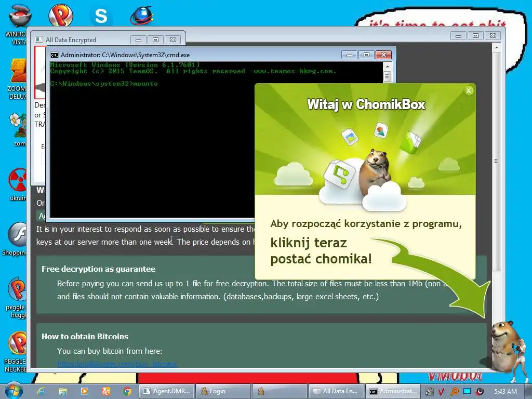
Task: Restore the All Data Encrypted window
Action: 155,40
